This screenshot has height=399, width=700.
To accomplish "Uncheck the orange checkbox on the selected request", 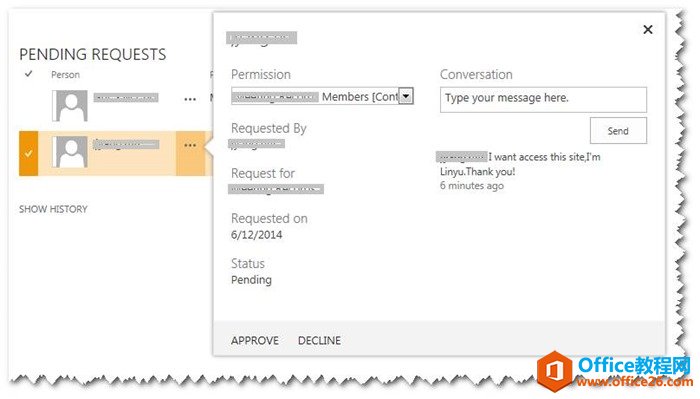I will point(29,154).
